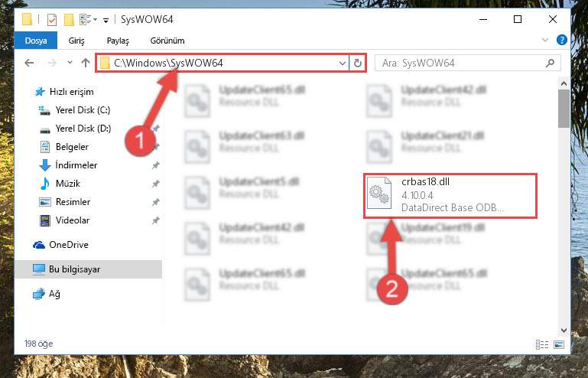
Task: Go up one folder with the up arrow
Action: 86,63
